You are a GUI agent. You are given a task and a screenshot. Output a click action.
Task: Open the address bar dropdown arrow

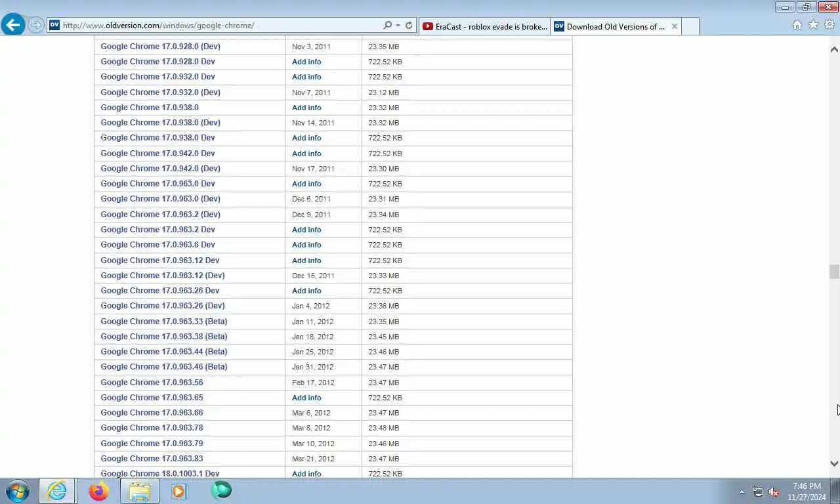click(398, 25)
